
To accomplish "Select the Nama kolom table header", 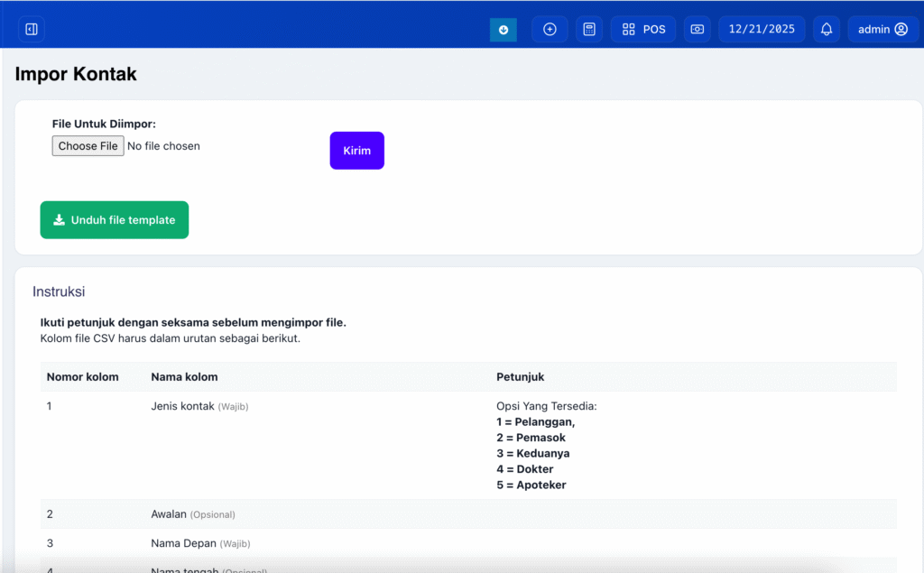I will point(184,377).
